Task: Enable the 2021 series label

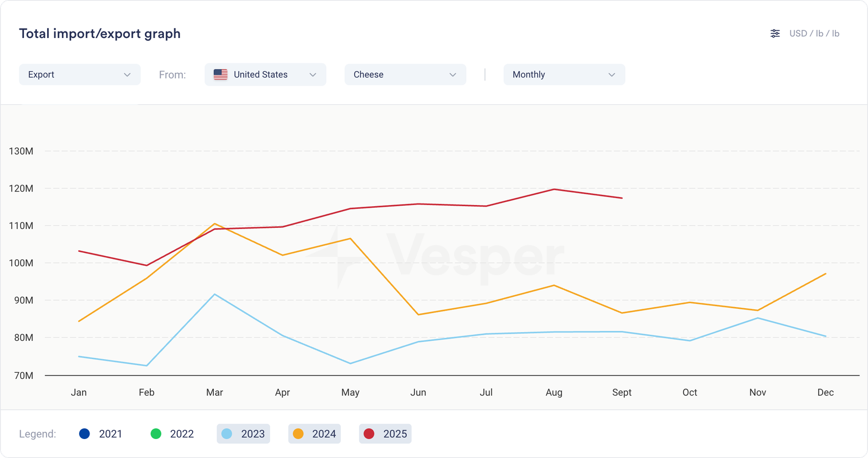Action: coord(111,434)
